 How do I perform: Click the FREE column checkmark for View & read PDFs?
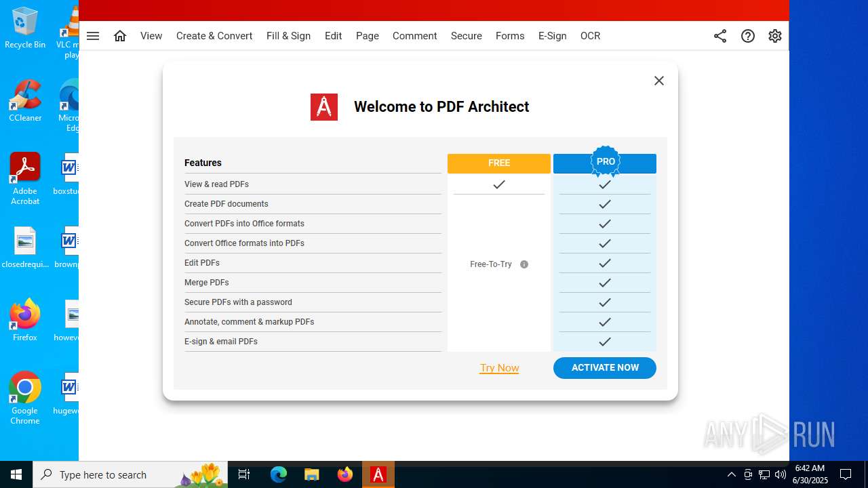pyautogui.click(x=499, y=184)
